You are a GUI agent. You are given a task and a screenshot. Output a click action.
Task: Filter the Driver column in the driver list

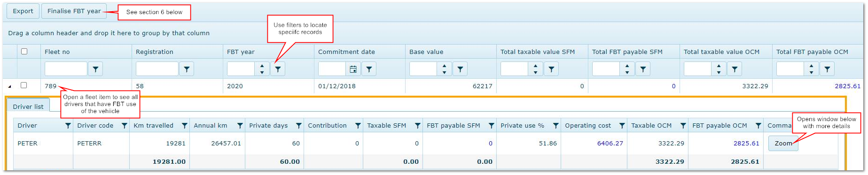click(68, 126)
